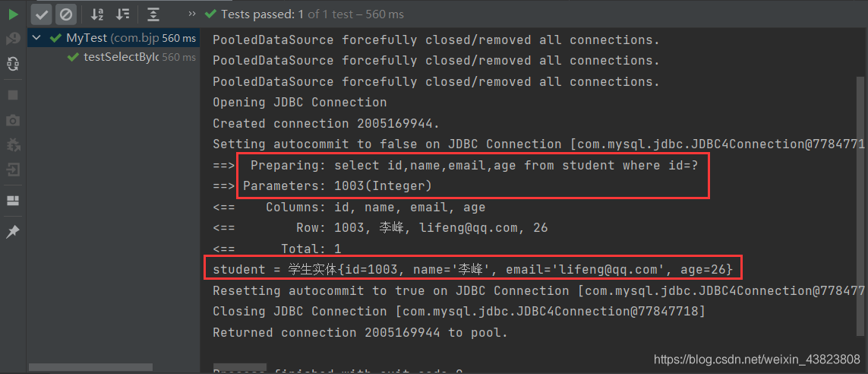Viewport: 868px width, 374px height.
Task: Click the Tests passed status label
Action: [311, 14]
